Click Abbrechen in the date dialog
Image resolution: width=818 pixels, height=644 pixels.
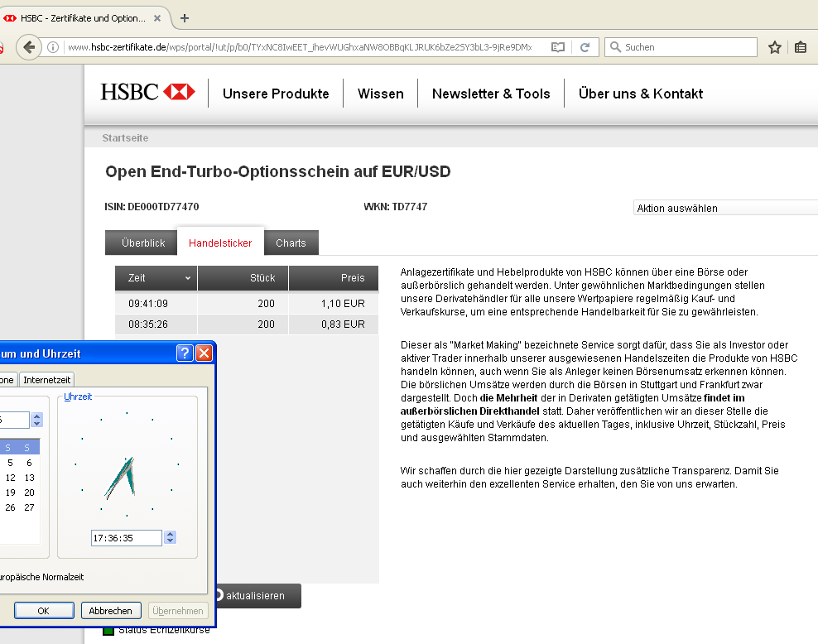pyautogui.click(x=111, y=611)
